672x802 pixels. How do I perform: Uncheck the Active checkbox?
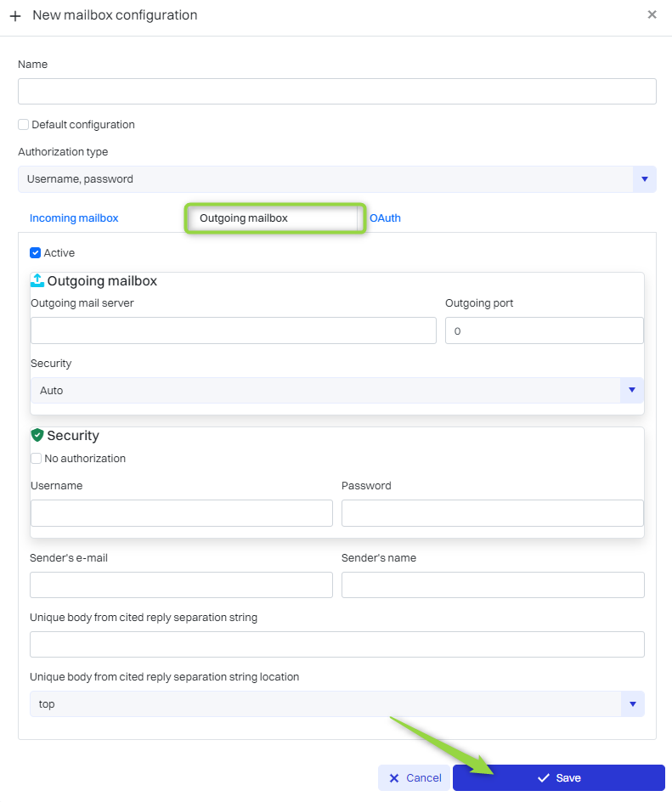tap(36, 253)
